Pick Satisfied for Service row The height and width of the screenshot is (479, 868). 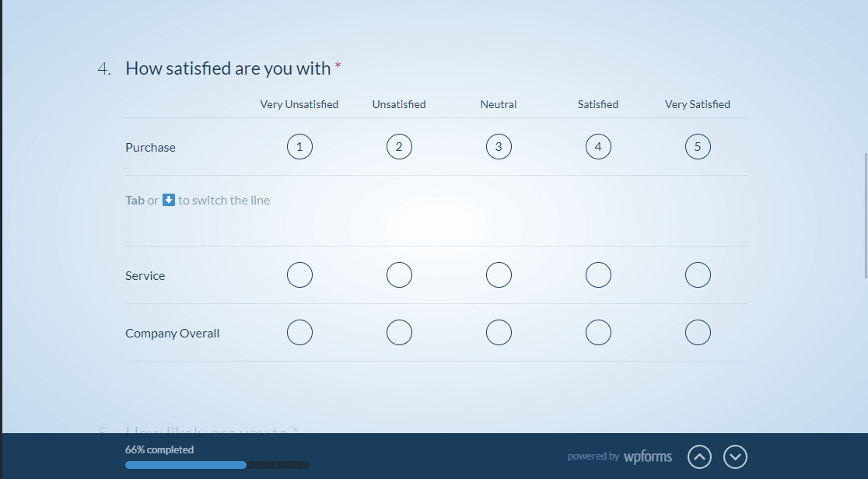click(x=598, y=275)
